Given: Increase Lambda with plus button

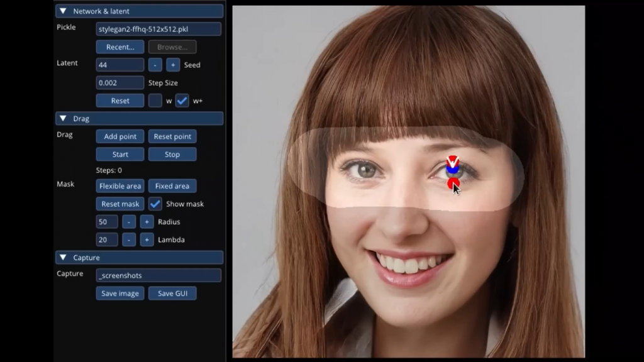Looking at the screenshot, I should pyautogui.click(x=147, y=239).
